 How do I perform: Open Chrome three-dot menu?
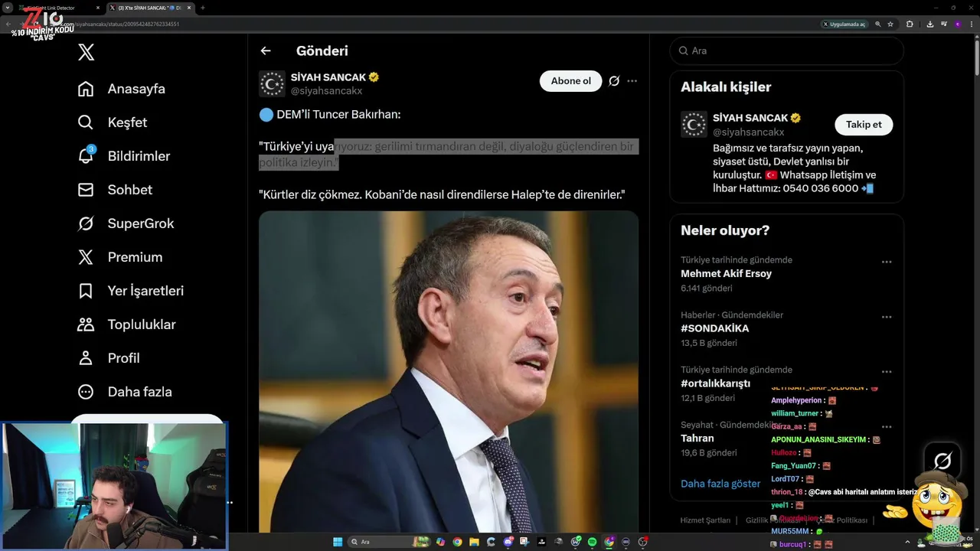click(x=972, y=24)
